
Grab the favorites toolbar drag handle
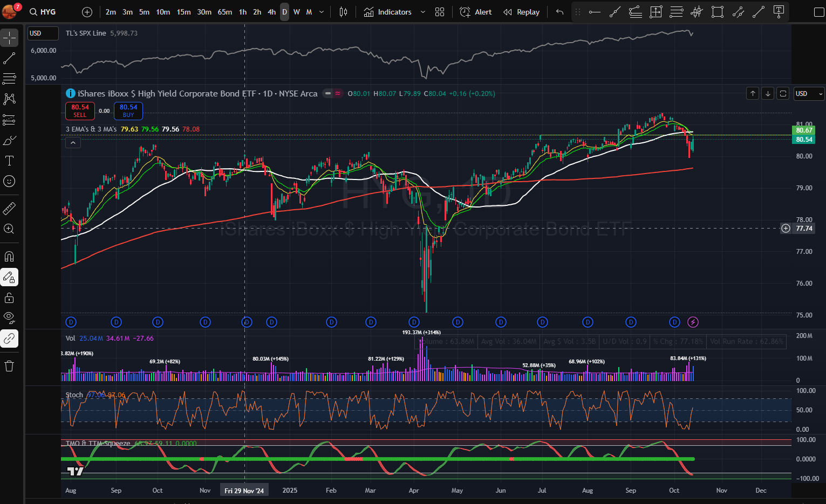click(578, 12)
